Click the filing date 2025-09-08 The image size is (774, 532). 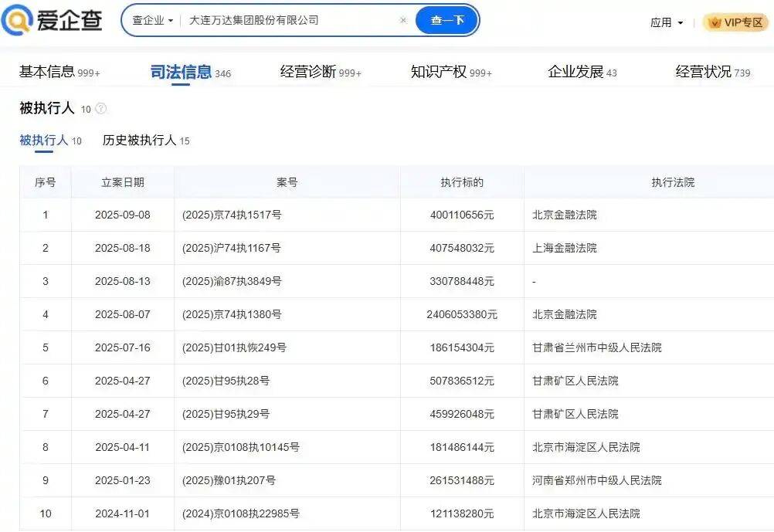(x=122, y=215)
